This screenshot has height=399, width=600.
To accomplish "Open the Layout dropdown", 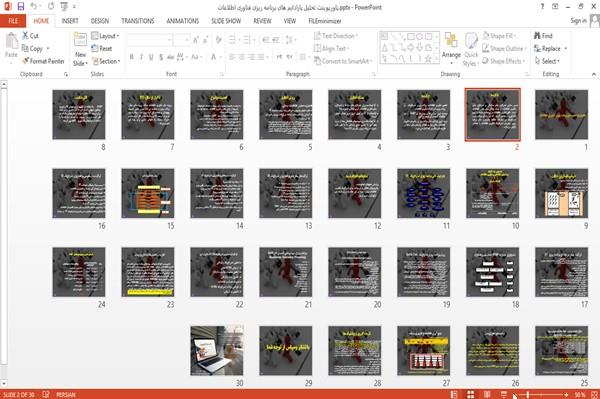I will pyautogui.click(x=105, y=36).
